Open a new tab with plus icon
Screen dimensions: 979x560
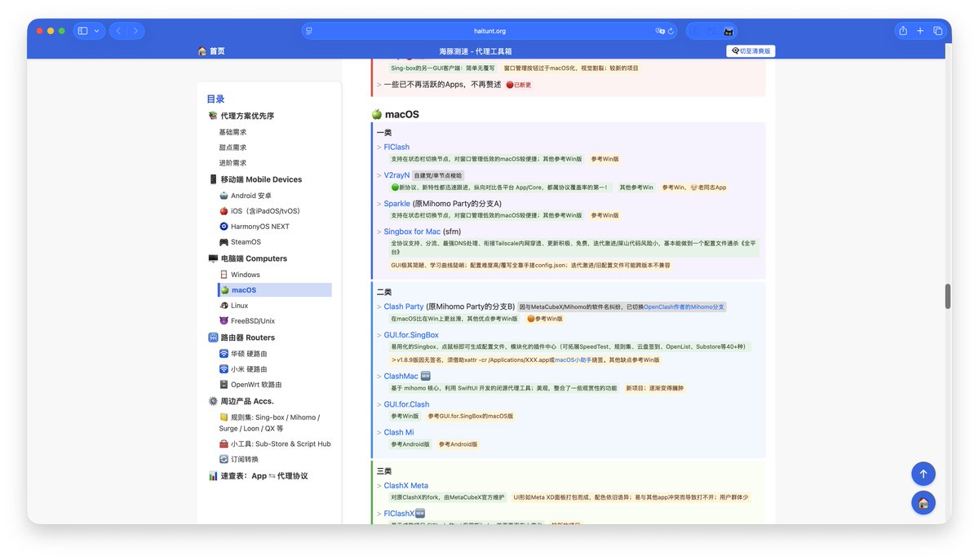(x=920, y=31)
